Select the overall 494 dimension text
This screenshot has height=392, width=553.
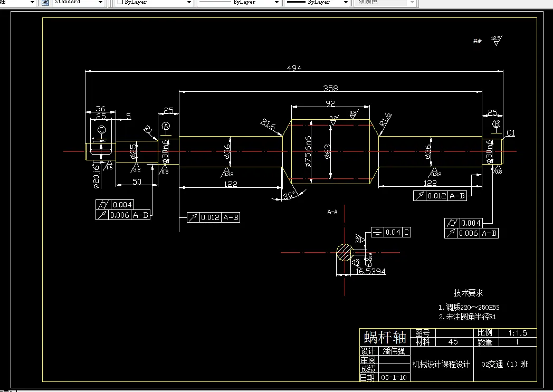(294, 68)
